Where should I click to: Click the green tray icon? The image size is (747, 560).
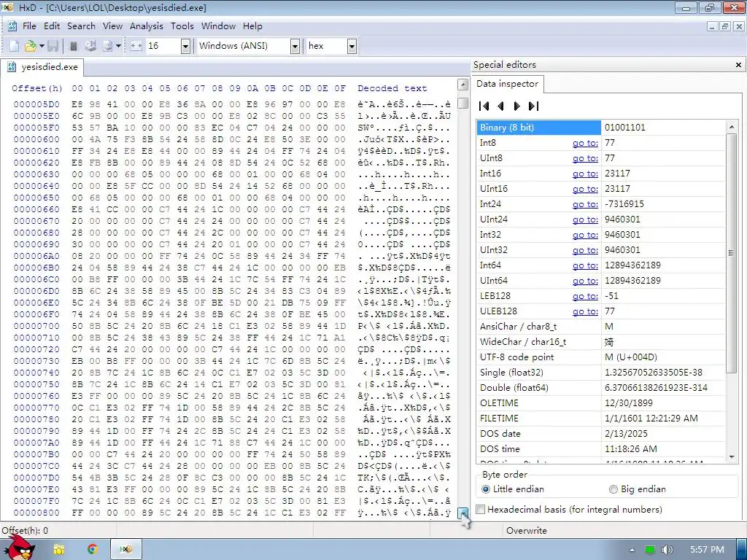(x=650, y=550)
